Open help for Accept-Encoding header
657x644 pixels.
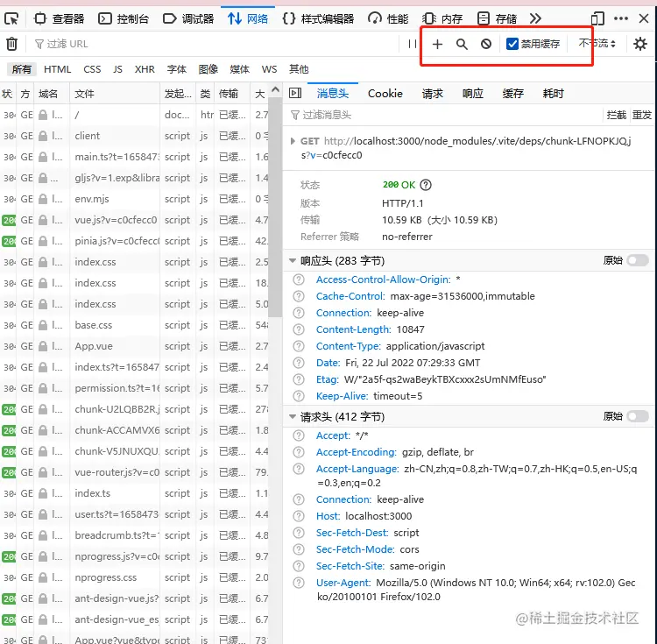(x=299, y=452)
